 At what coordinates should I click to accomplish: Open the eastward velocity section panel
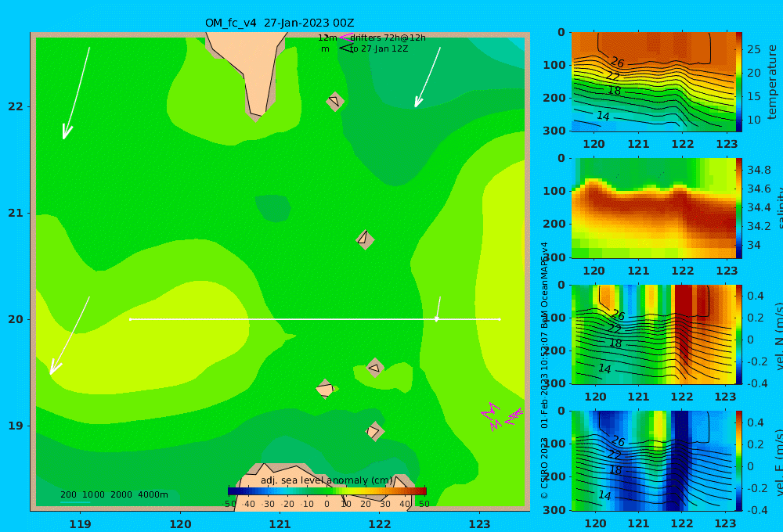pyautogui.click(x=653, y=461)
